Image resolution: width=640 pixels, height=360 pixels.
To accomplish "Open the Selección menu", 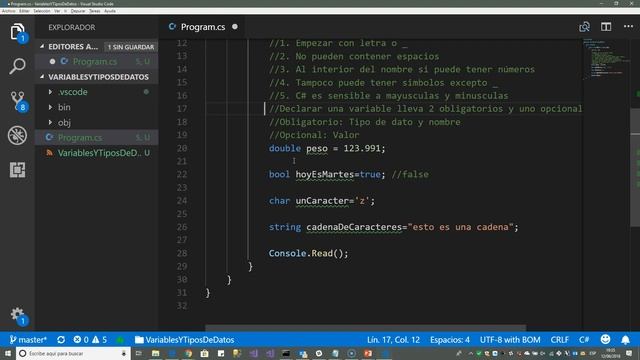I will (42, 11).
